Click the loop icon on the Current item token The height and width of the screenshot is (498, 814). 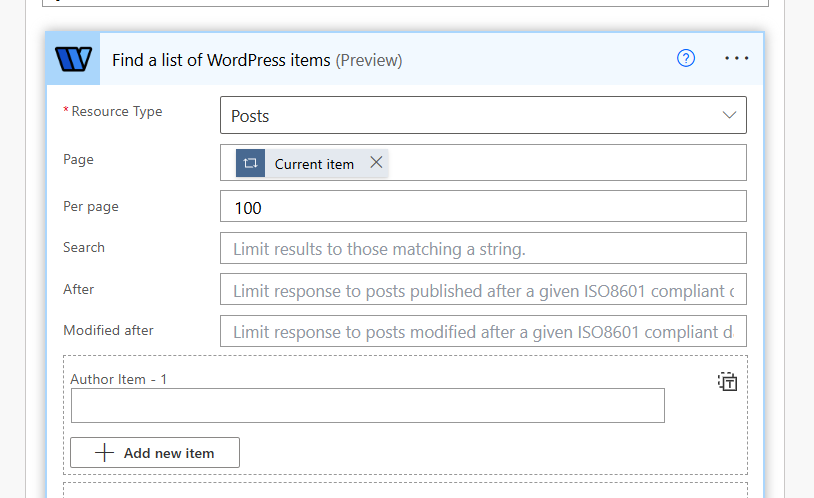tap(250, 163)
